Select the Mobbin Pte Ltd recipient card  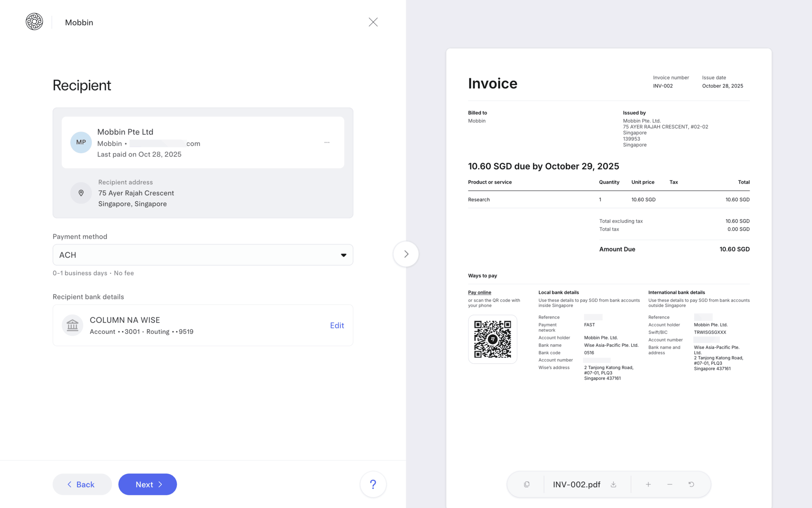click(x=203, y=142)
